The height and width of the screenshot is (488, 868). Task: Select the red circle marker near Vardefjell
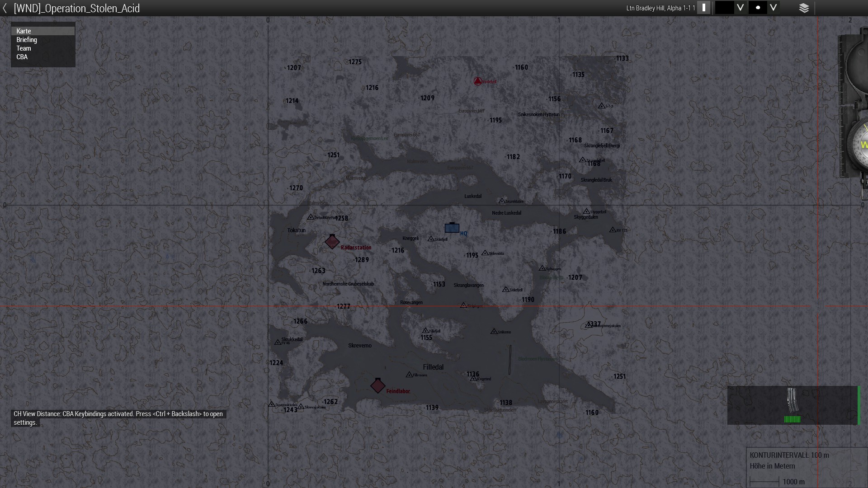(477, 81)
